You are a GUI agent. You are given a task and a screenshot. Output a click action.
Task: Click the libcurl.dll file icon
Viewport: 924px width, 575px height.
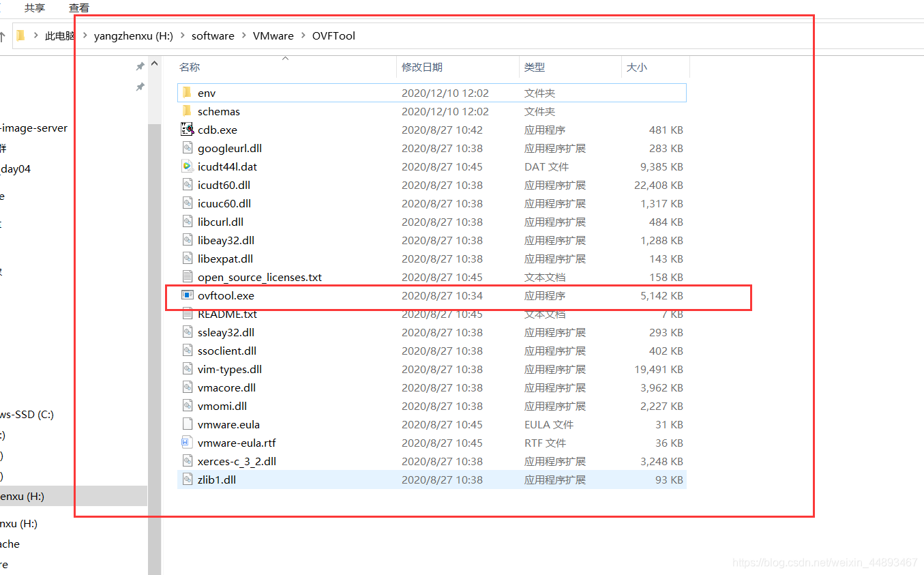pyautogui.click(x=188, y=221)
